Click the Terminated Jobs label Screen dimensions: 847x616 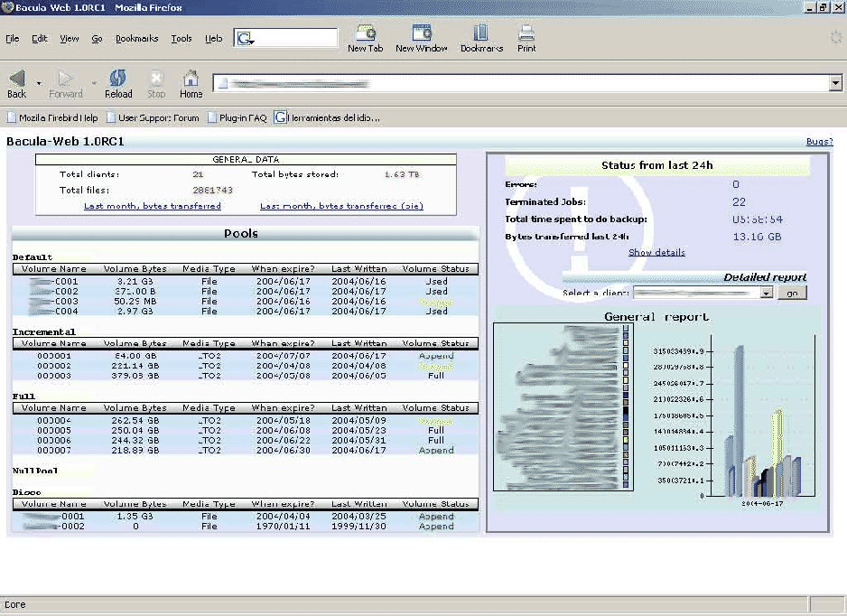(545, 202)
